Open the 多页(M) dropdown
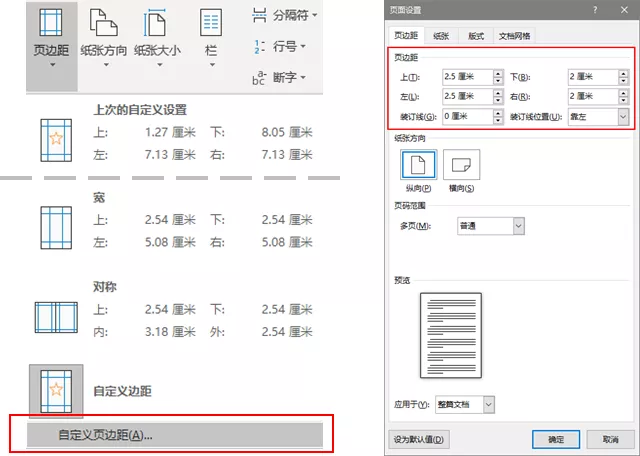 click(x=491, y=226)
